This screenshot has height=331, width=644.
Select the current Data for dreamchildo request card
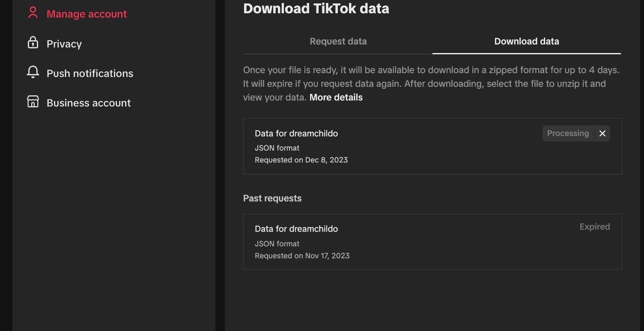tap(432, 146)
